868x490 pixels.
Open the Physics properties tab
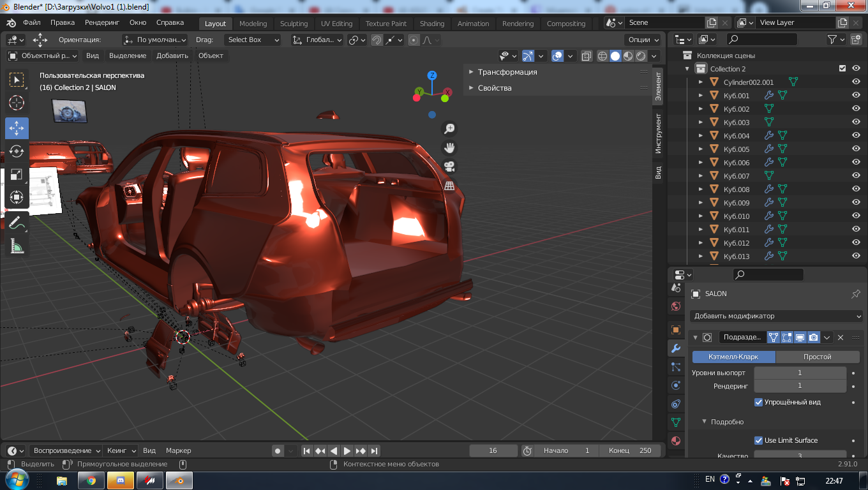click(676, 385)
